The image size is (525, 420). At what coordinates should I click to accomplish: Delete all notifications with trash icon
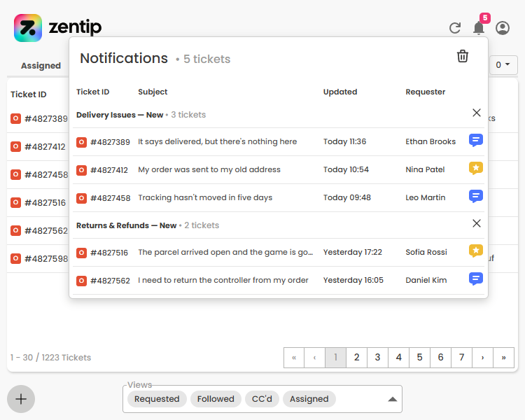(463, 56)
